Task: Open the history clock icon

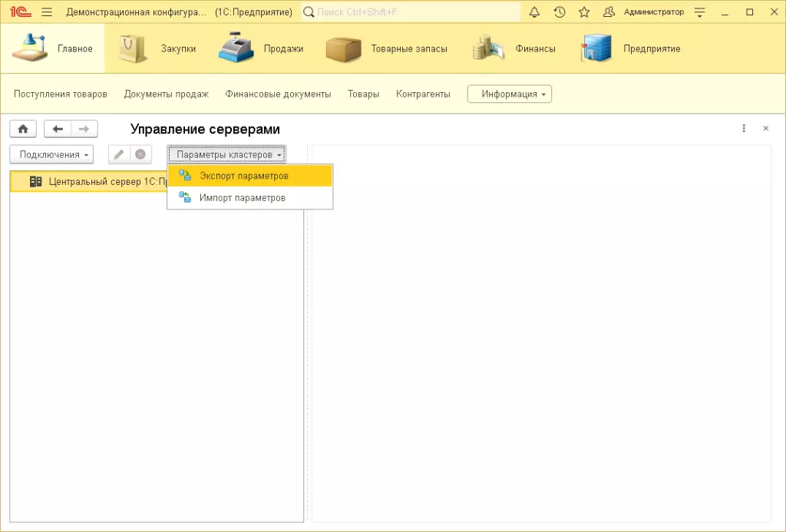Action: coord(560,12)
